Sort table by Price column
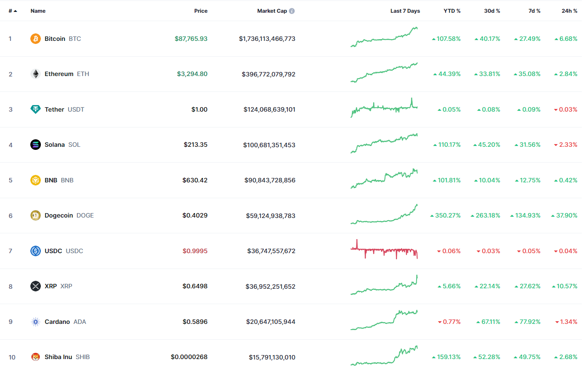 201,11
